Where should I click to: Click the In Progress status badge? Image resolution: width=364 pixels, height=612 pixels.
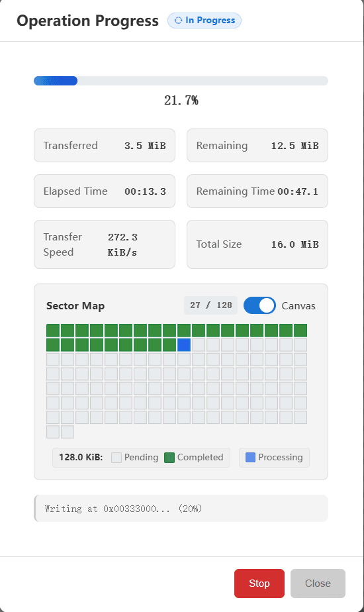tap(205, 21)
